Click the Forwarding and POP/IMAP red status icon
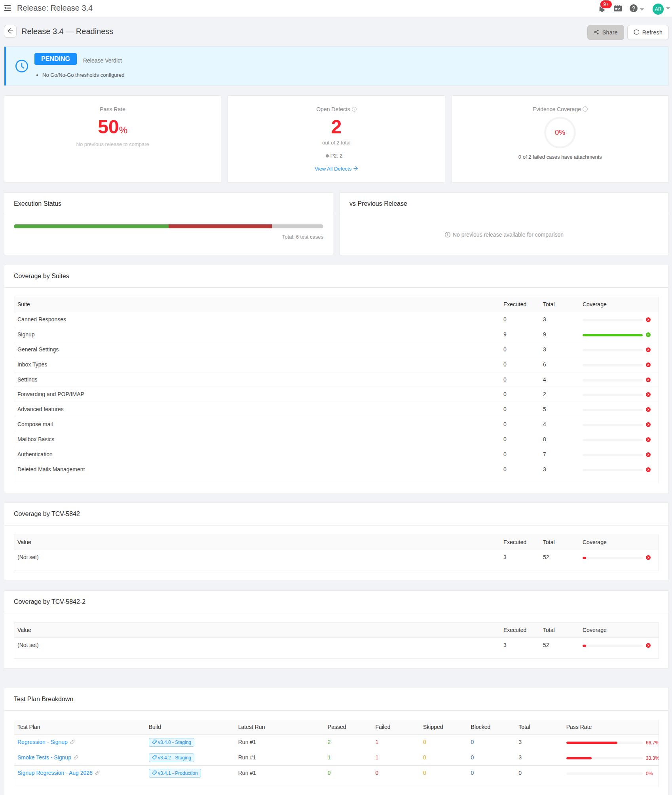The height and width of the screenshot is (795, 672). (648, 395)
